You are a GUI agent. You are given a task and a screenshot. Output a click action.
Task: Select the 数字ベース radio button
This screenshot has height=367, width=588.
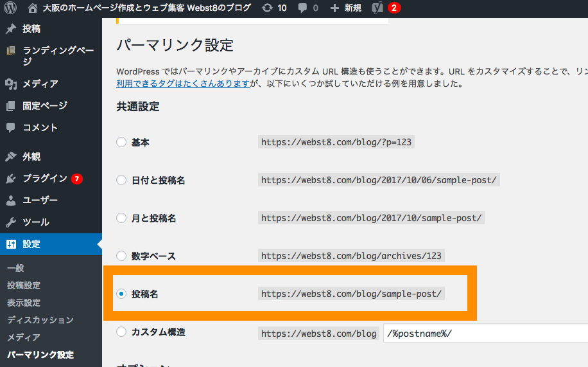point(121,256)
